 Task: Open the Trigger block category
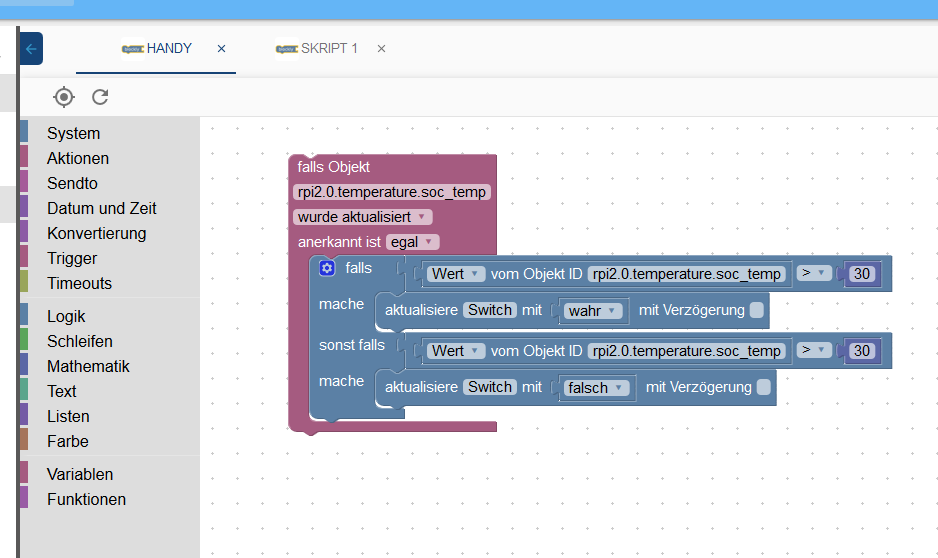click(x=72, y=258)
